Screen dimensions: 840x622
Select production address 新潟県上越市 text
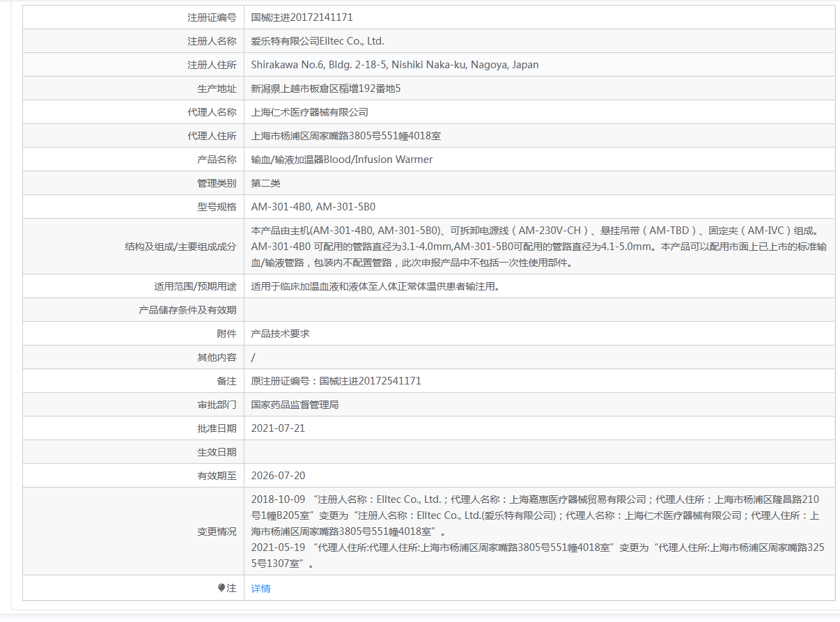point(326,88)
